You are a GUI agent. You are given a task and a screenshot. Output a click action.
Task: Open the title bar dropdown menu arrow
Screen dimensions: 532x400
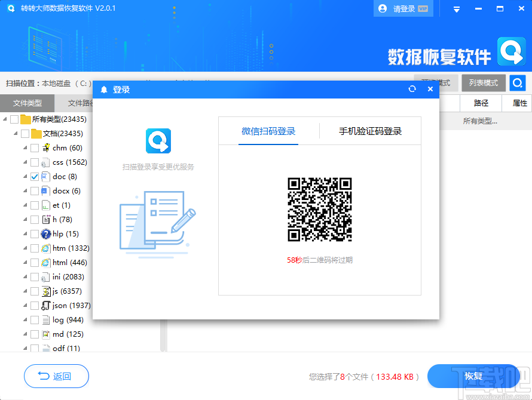pyautogui.click(x=457, y=10)
